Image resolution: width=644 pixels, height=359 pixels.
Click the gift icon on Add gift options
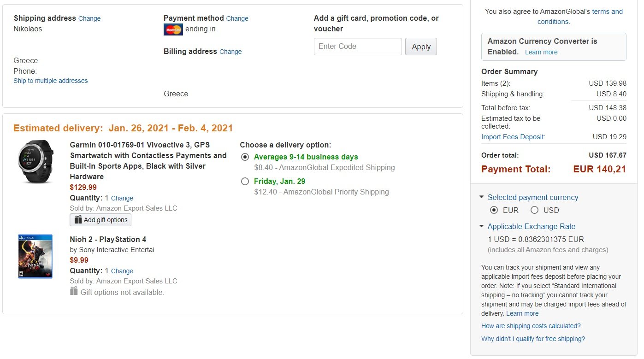78,220
